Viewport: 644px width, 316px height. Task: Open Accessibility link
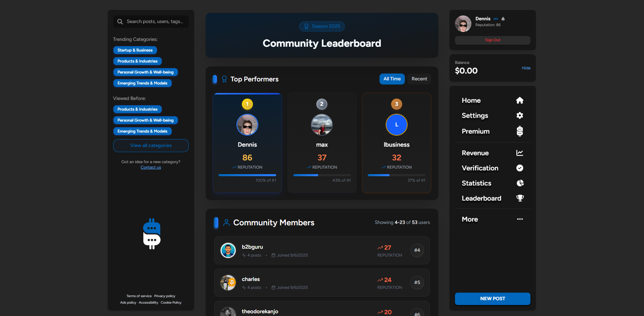pos(149,303)
